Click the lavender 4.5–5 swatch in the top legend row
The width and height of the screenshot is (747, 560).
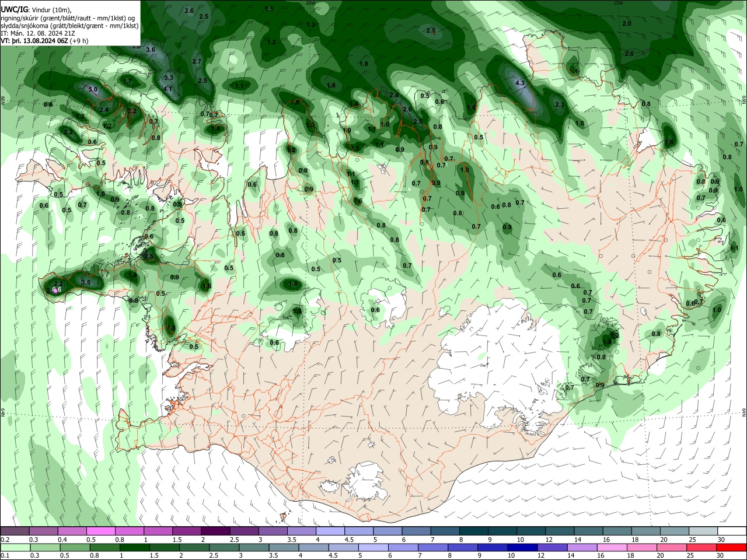coord(358,531)
